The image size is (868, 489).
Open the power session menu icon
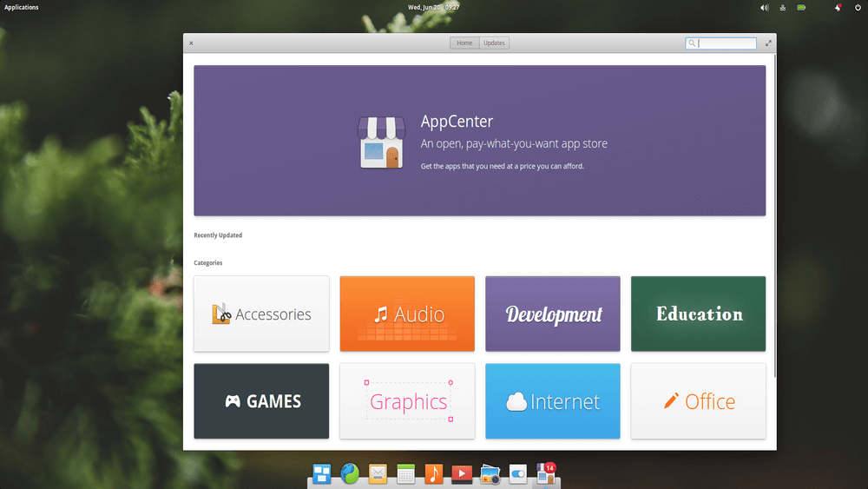coord(858,7)
